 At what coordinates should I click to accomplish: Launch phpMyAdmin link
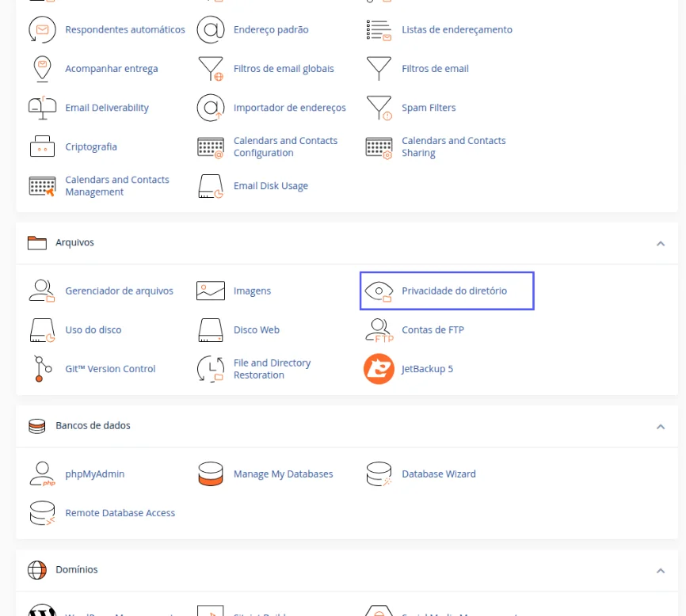[x=94, y=474]
